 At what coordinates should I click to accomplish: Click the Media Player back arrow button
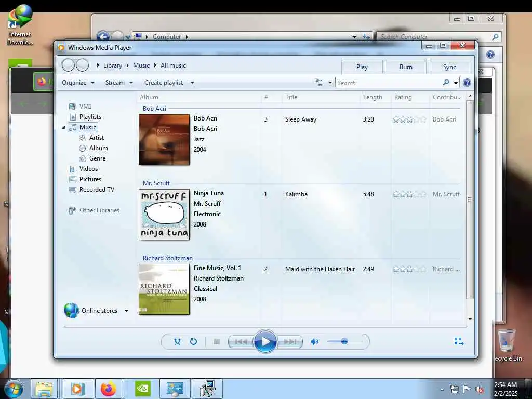pyautogui.click(x=68, y=65)
